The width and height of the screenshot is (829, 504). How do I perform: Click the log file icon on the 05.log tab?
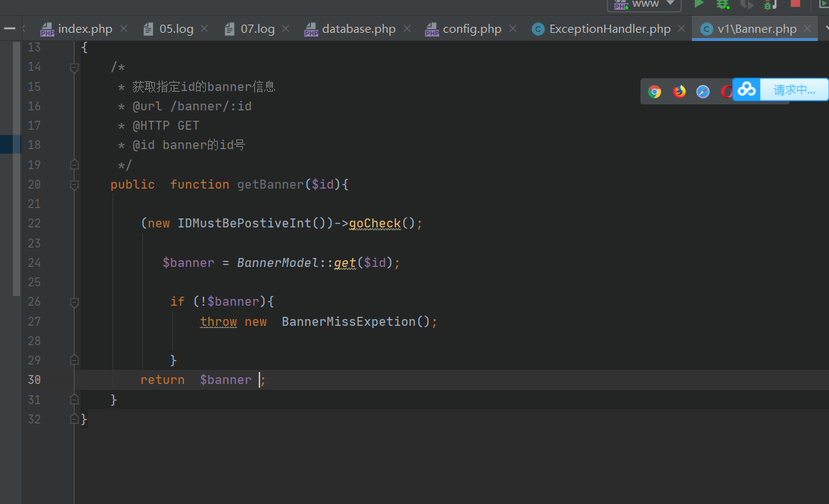[x=148, y=29]
